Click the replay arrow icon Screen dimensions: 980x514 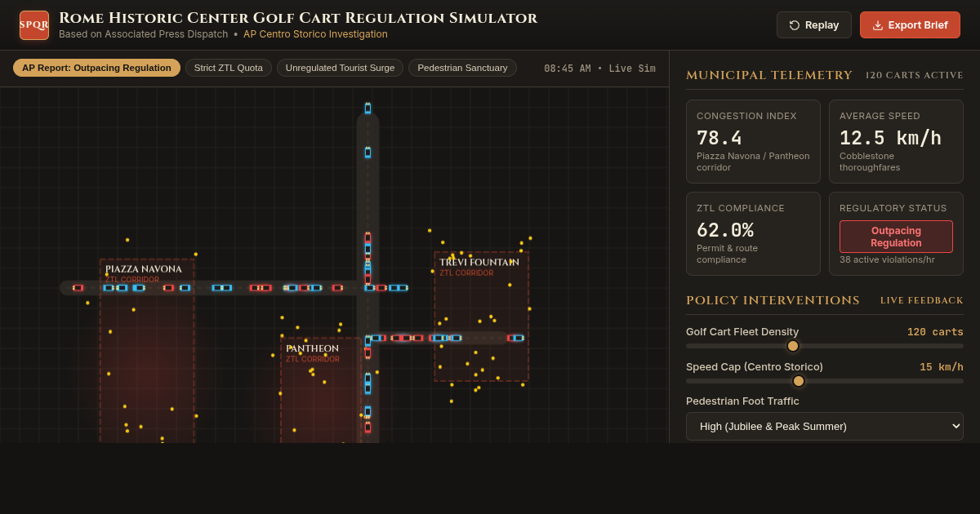(x=795, y=25)
